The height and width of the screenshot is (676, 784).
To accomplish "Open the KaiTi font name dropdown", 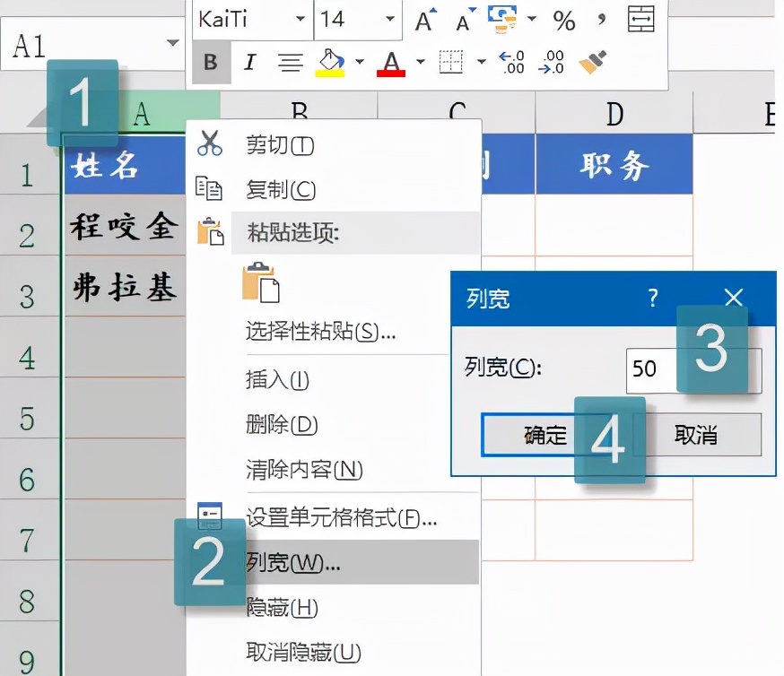I will [300, 19].
